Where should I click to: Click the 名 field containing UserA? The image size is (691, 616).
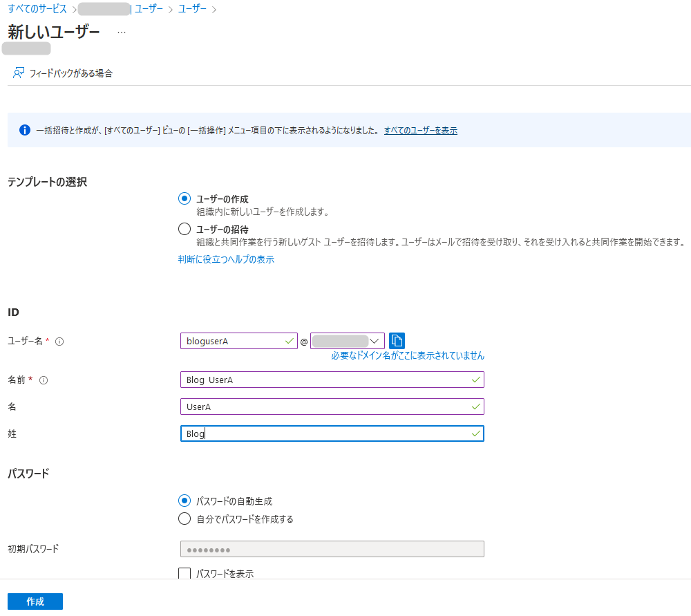pos(332,407)
